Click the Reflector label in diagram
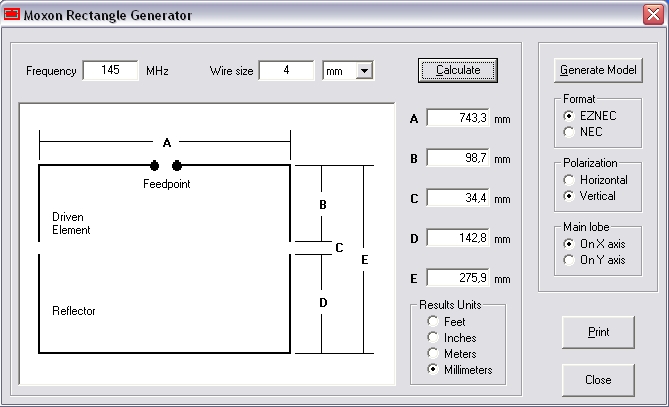 [x=74, y=311]
